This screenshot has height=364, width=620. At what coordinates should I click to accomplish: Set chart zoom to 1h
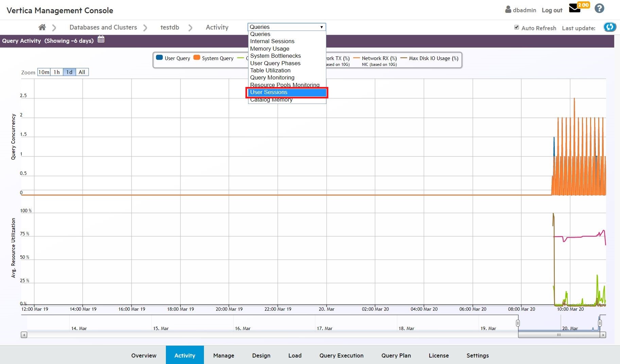coord(57,72)
